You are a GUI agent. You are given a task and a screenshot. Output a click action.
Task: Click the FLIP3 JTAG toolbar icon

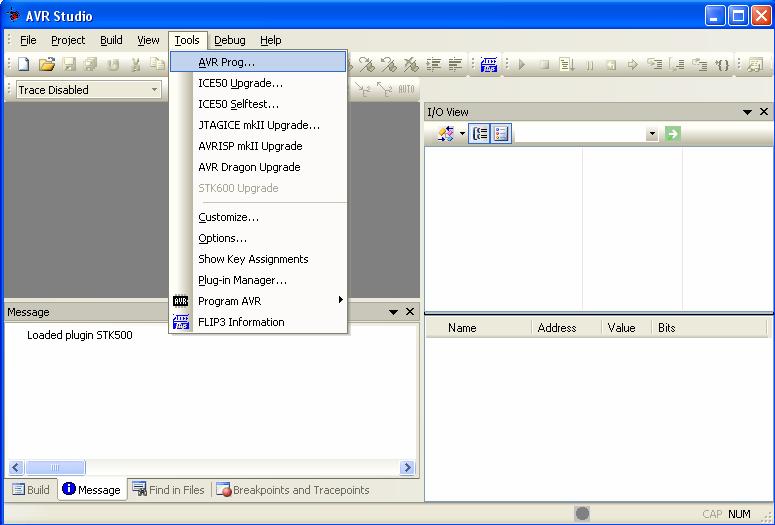coord(489,64)
